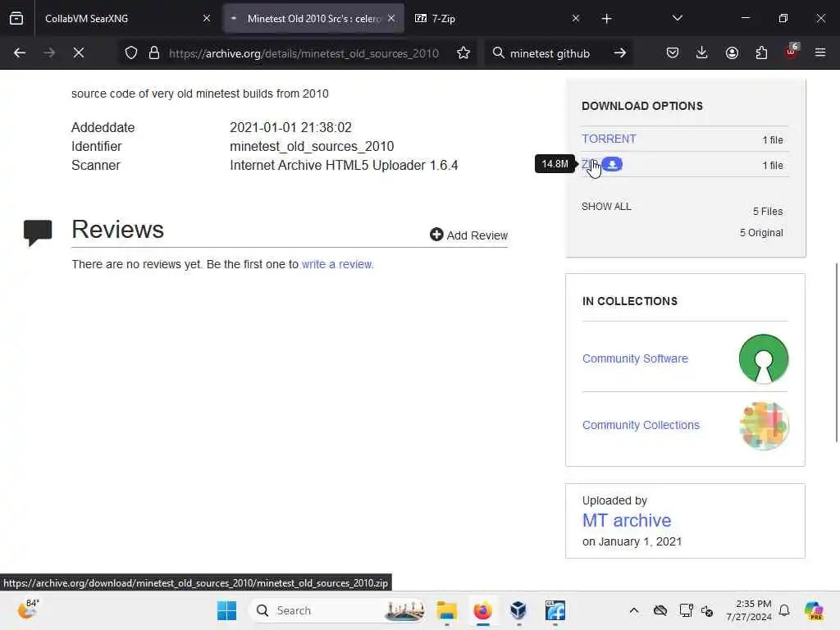Visit uploader MT archive profile

coord(627,520)
